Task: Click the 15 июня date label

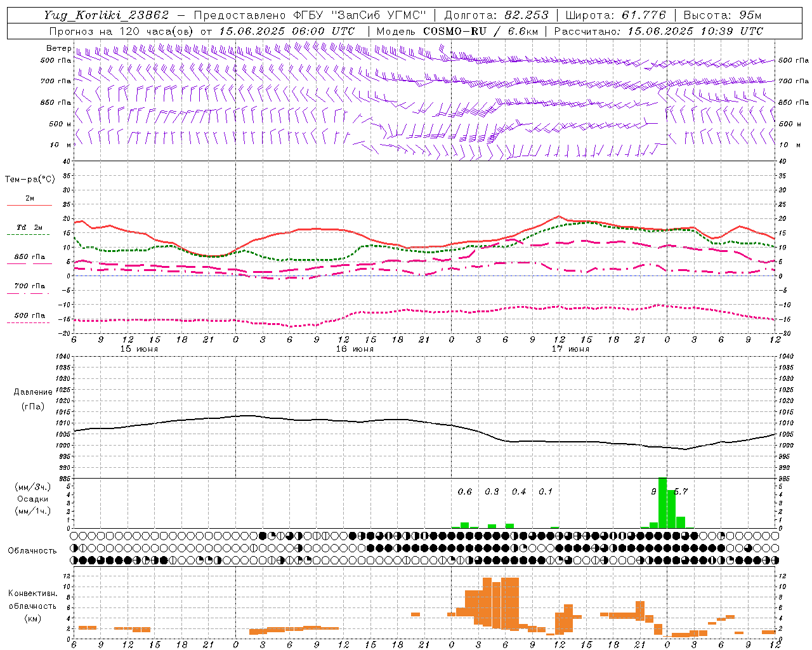Action: pos(139,348)
